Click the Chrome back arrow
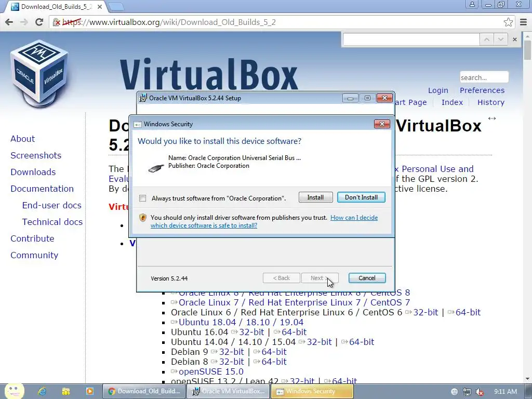532x399 pixels. point(9,22)
